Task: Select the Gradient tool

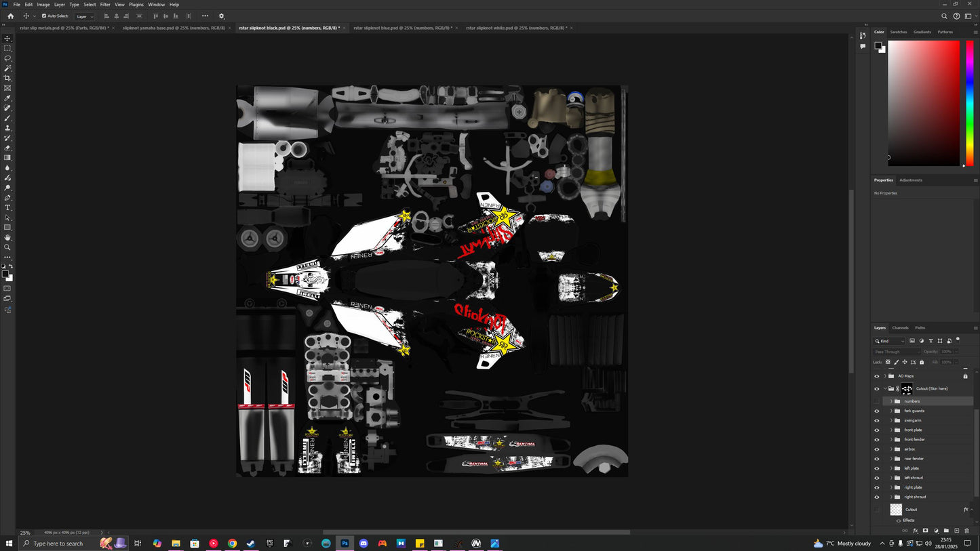Action: coord(7,158)
